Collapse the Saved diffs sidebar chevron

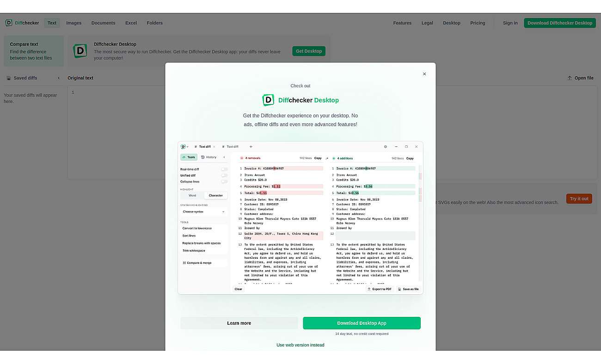(x=59, y=78)
